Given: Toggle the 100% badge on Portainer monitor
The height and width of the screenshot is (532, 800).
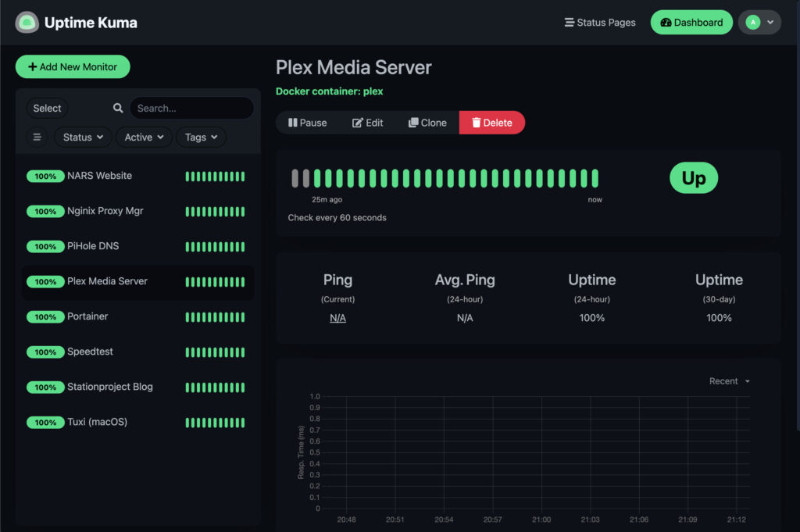Looking at the screenshot, I should pyautogui.click(x=45, y=316).
